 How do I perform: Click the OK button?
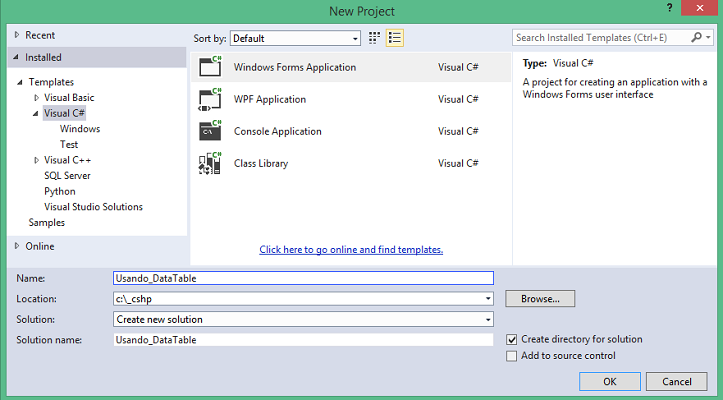(610, 382)
